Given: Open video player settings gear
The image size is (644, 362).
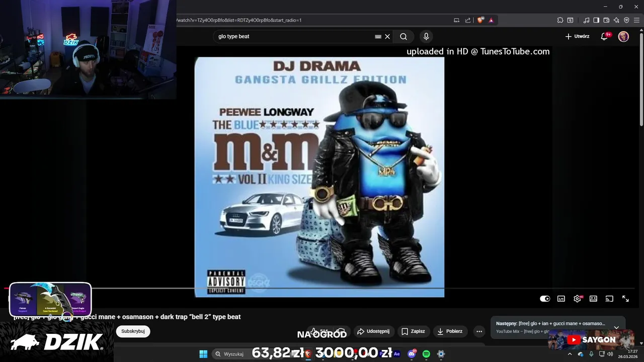Looking at the screenshot, I should coord(577,299).
